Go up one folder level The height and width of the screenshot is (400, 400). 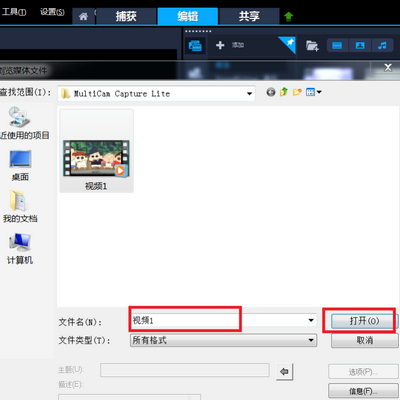point(284,92)
